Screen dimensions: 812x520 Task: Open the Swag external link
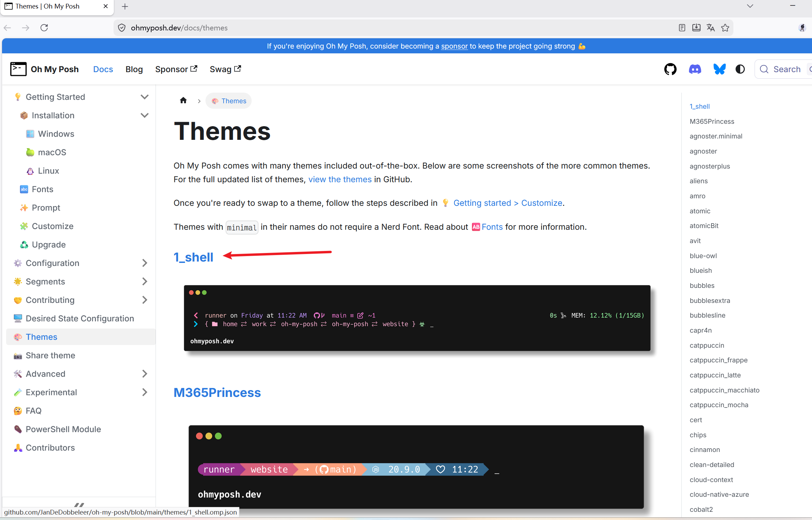pyautogui.click(x=225, y=69)
